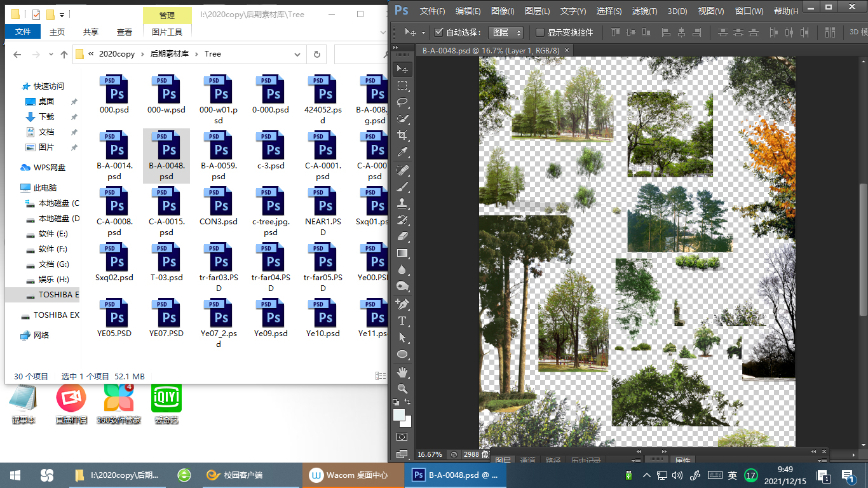Select the History Brush tool

coord(402,220)
